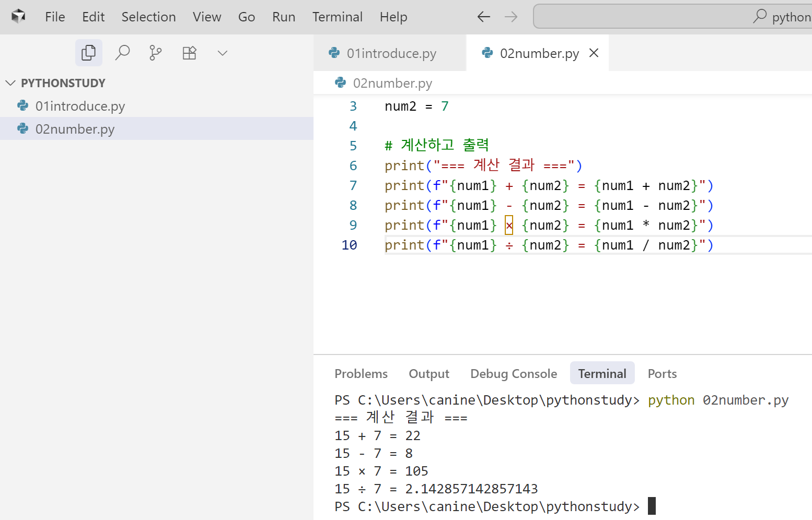
Task: Select the Terminal panel tab
Action: 602,374
